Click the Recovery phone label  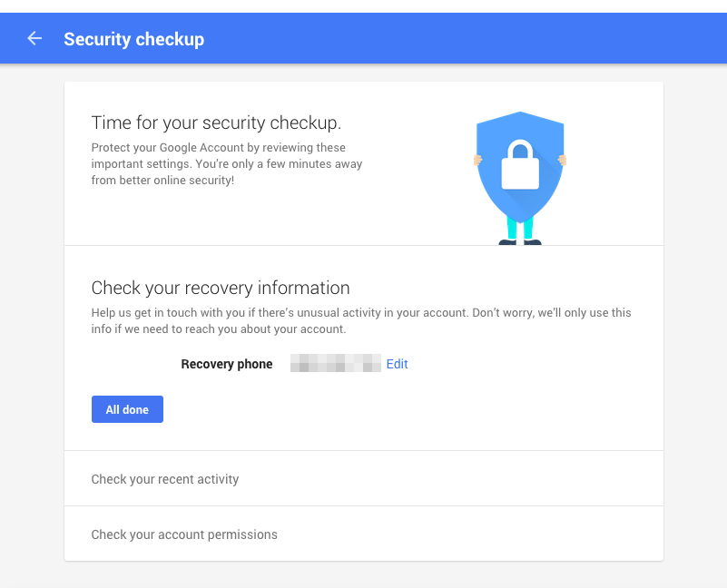pos(227,364)
